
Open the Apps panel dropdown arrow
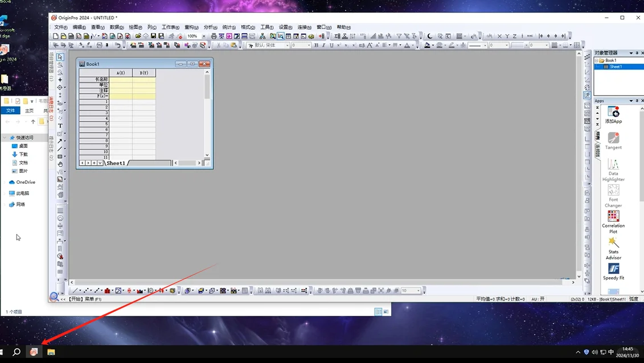coord(631,101)
